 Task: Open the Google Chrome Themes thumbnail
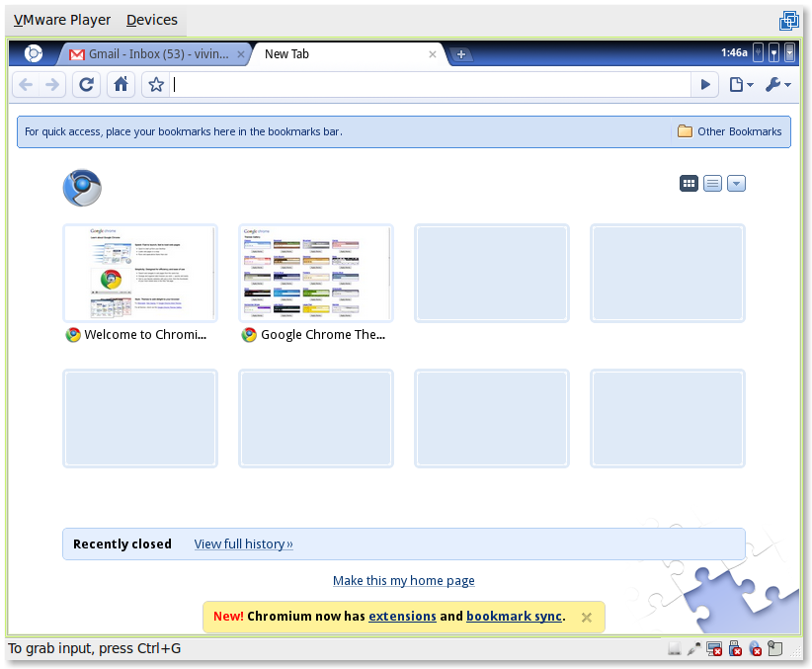316,274
